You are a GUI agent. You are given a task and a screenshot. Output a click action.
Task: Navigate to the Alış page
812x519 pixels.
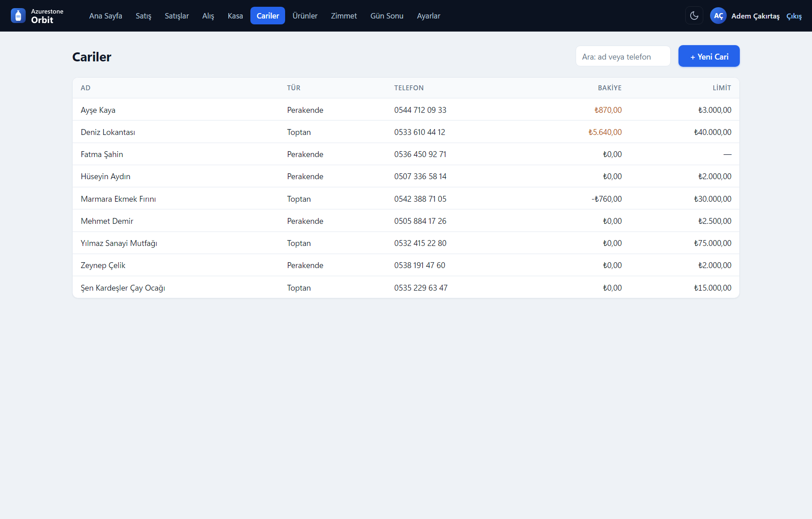[x=208, y=16]
